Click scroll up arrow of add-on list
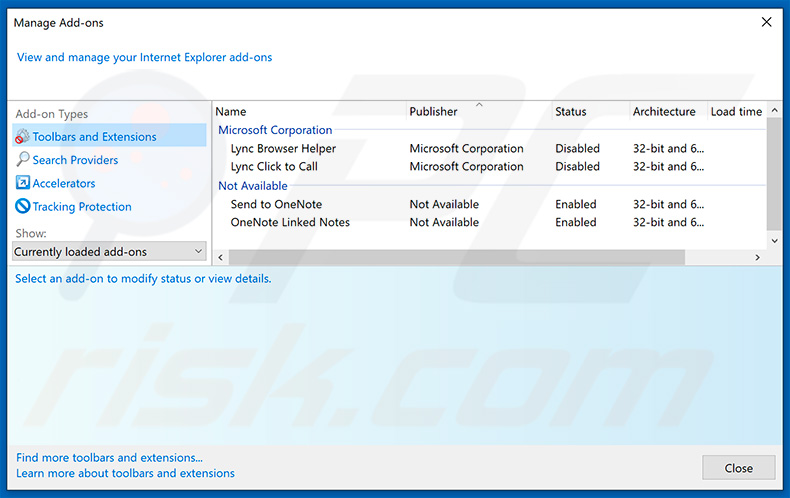The height and width of the screenshot is (498, 790). (775, 110)
